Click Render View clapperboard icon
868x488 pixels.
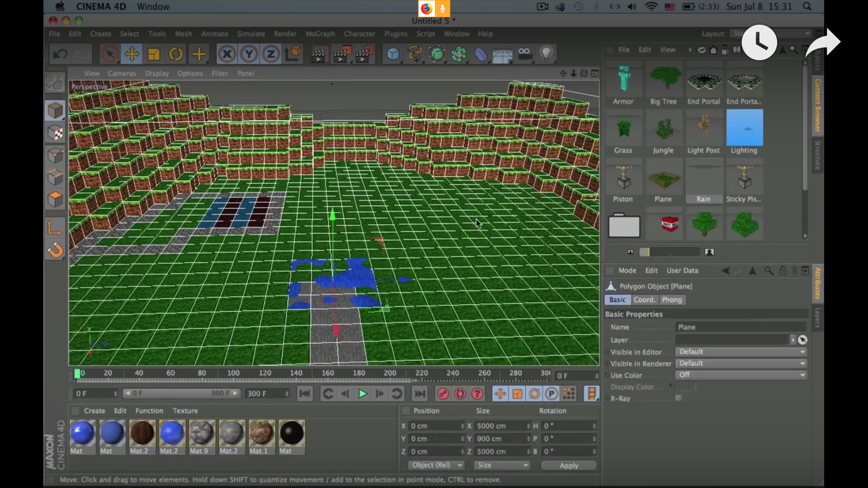pos(319,54)
